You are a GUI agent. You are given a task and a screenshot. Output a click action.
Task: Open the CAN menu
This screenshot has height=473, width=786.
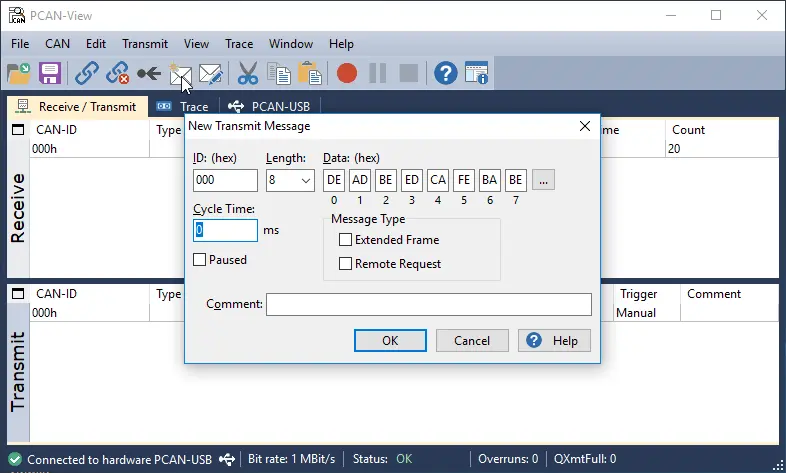coord(58,44)
